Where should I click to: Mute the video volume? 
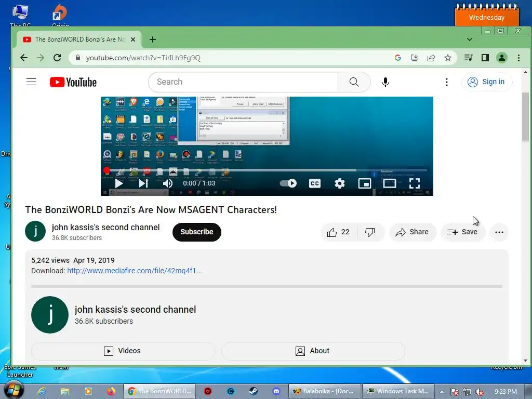pos(168,183)
